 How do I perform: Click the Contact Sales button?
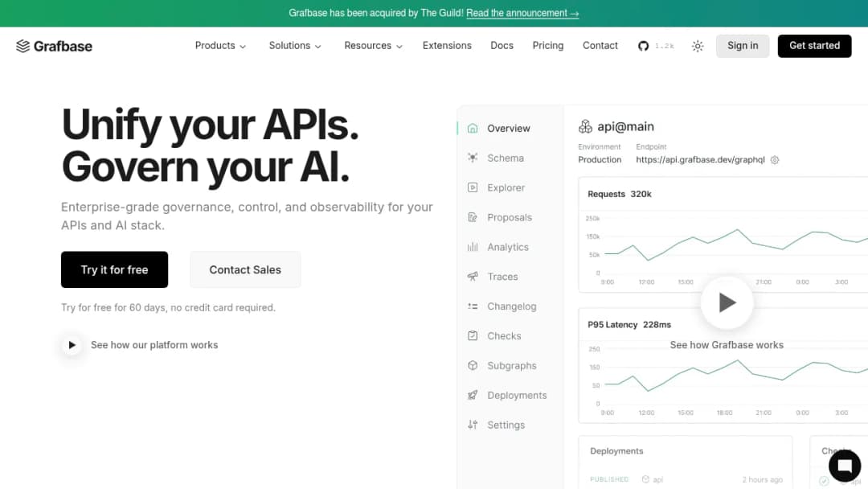[245, 269]
